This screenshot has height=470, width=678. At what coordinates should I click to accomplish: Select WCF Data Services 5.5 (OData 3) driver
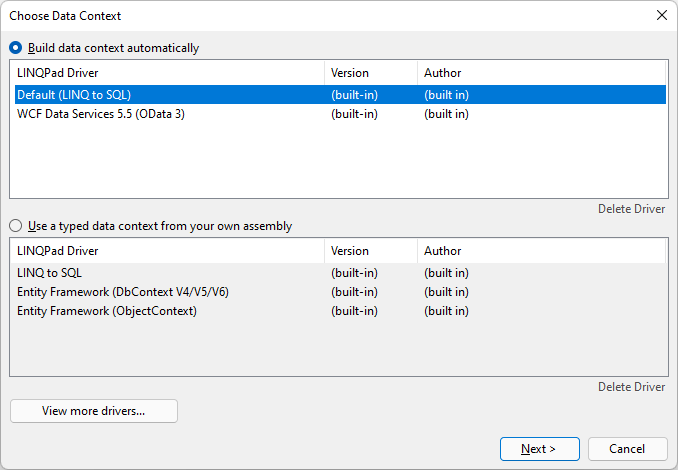click(340, 114)
